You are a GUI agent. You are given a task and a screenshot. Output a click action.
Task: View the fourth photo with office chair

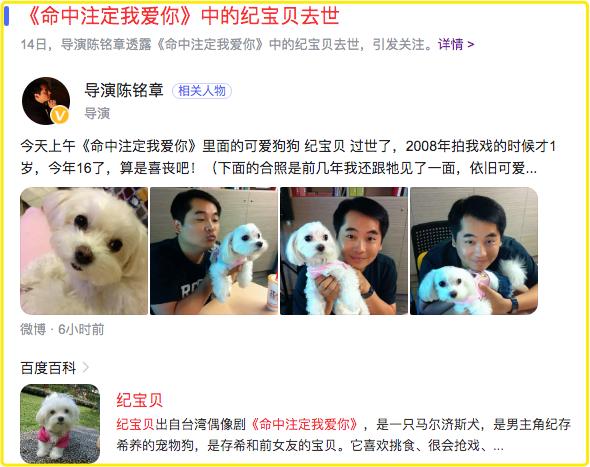(x=474, y=251)
